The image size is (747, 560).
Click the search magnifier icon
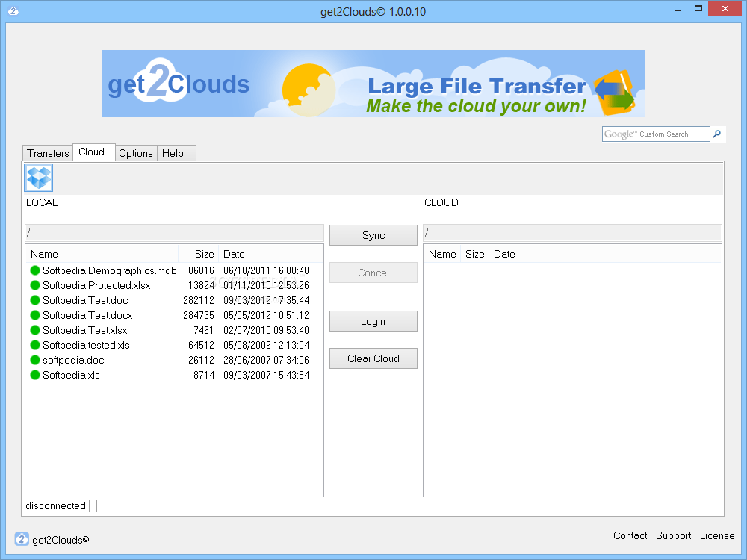click(717, 134)
